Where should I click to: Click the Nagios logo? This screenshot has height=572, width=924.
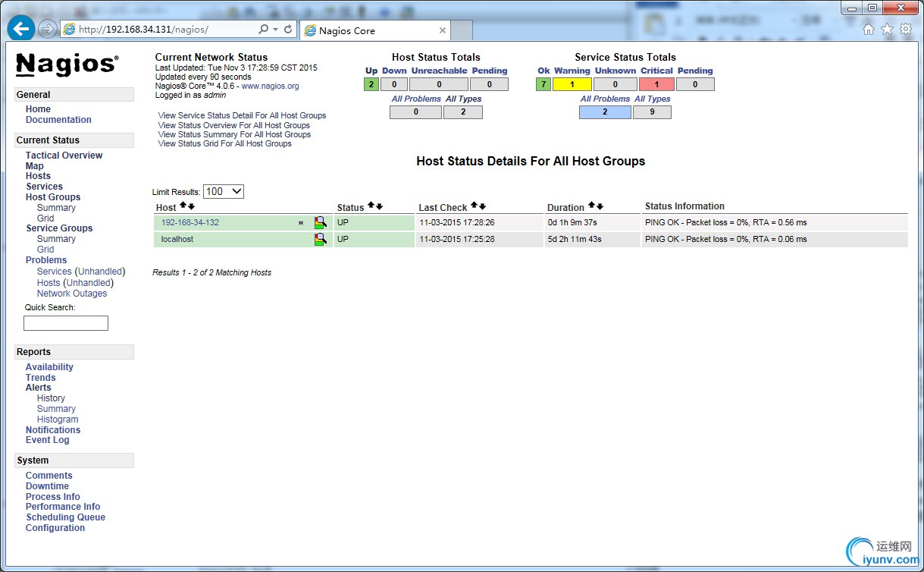(x=67, y=64)
